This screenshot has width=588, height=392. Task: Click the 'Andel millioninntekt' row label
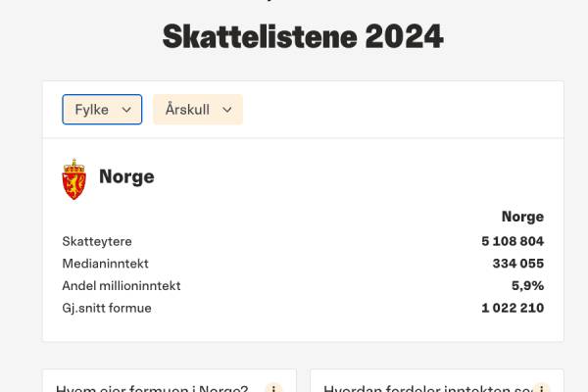(x=122, y=286)
